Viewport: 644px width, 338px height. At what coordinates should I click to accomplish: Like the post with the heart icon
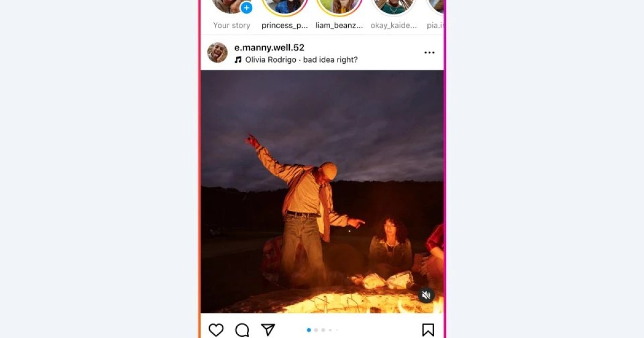[216, 330]
